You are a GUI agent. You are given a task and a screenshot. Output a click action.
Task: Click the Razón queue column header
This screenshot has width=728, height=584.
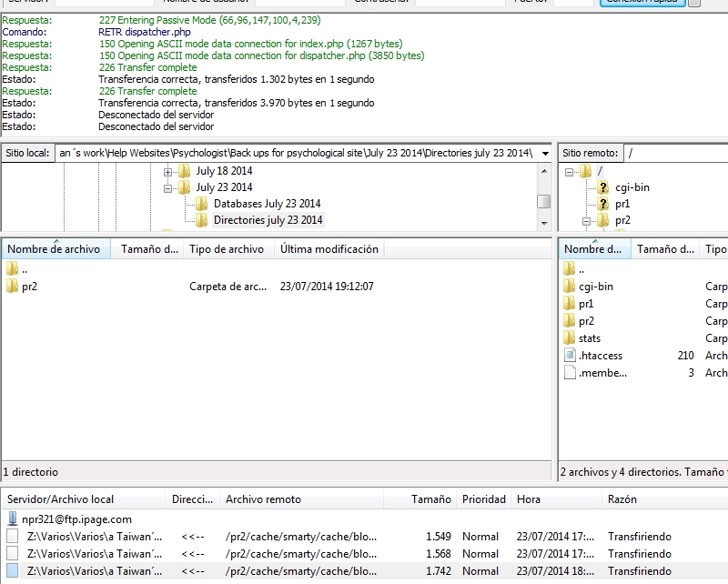coord(665,499)
